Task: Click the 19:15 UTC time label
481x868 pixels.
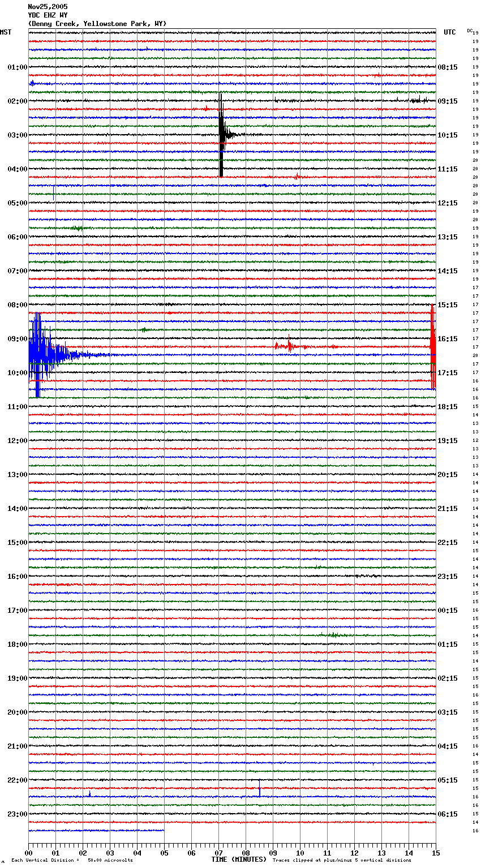Action: point(448,441)
